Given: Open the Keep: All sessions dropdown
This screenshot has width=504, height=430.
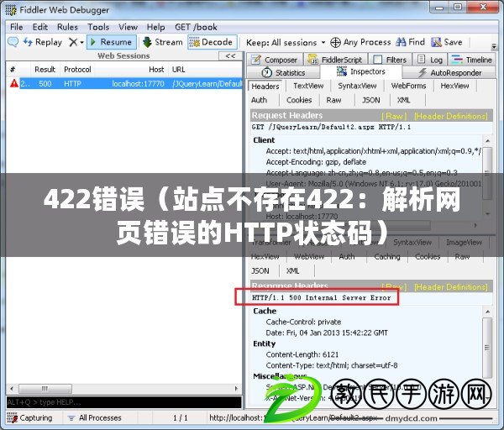Looking at the screenshot, I should 286,43.
